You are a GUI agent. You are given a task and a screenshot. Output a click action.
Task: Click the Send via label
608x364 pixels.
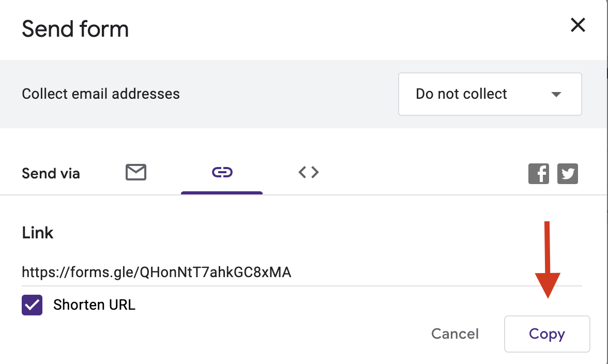pyautogui.click(x=51, y=173)
